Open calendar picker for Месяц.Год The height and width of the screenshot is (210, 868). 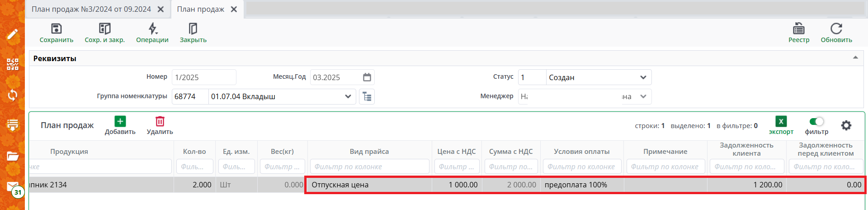click(367, 77)
